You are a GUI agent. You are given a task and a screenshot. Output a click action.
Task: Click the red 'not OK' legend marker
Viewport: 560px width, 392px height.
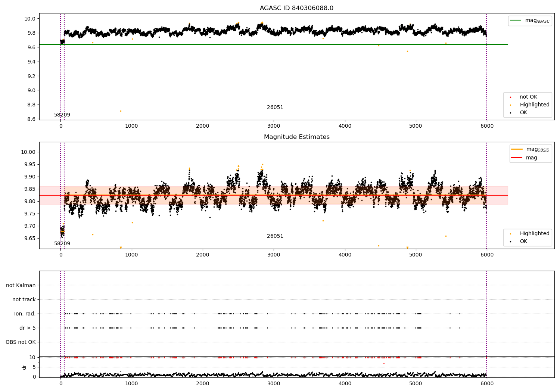click(510, 97)
